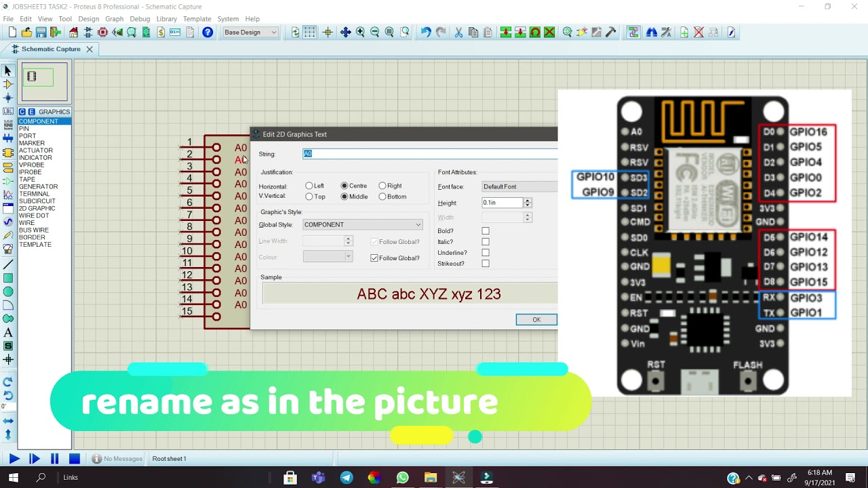868x488 pixels.
Task: Click the hammer packaging tool icon
Action: [x=610, y=32]
